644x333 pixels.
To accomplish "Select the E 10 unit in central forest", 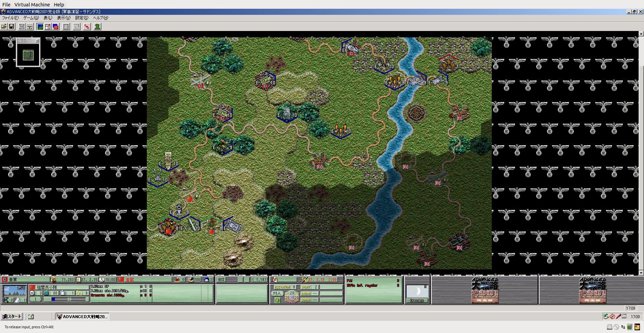I will (x=287, y=113).
